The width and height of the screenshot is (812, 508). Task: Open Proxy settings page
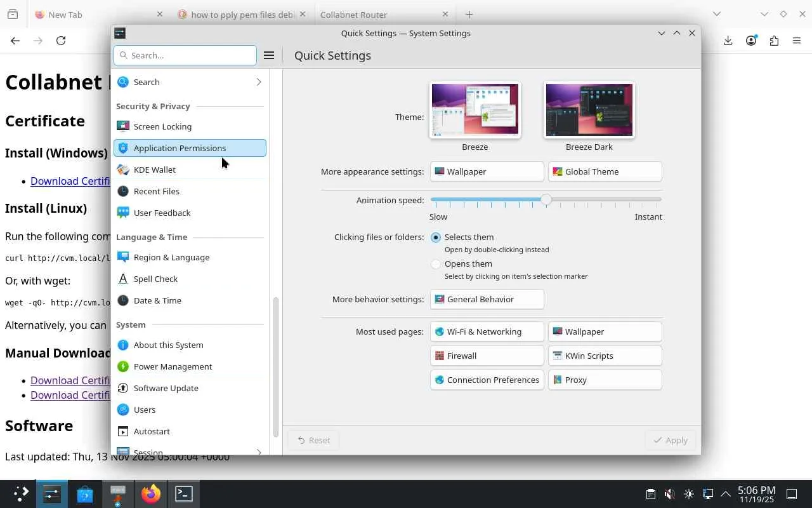(605, 380)
